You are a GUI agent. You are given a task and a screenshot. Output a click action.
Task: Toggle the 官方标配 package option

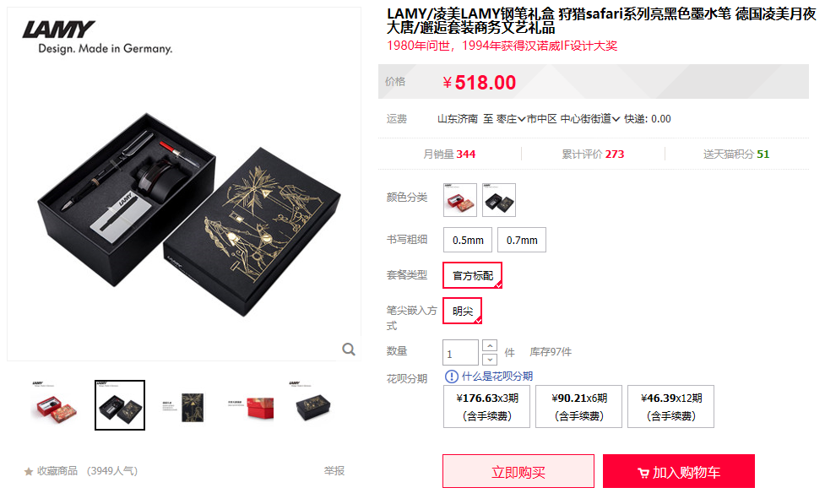(473, 275)
